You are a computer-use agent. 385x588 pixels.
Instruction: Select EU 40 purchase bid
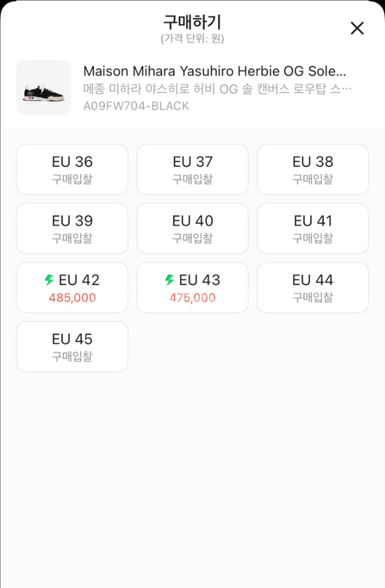point(192,229)
